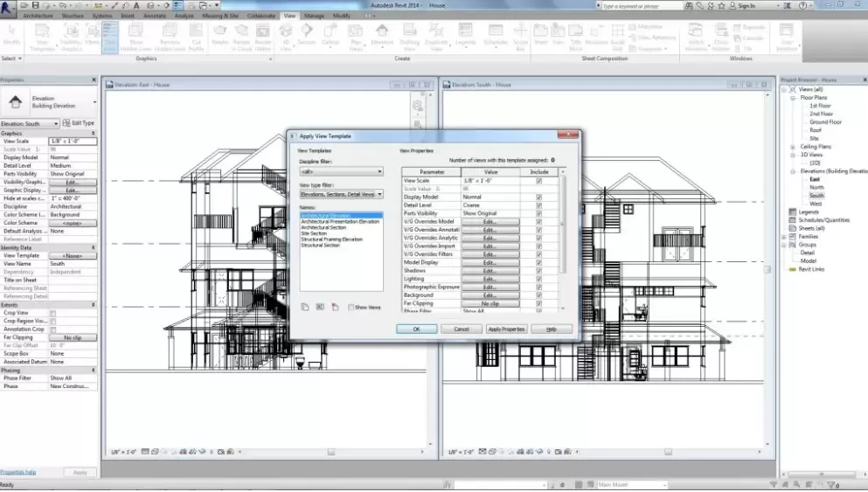Open the View type filter dropdown
The image size is (868, 492).
point(341,194)
